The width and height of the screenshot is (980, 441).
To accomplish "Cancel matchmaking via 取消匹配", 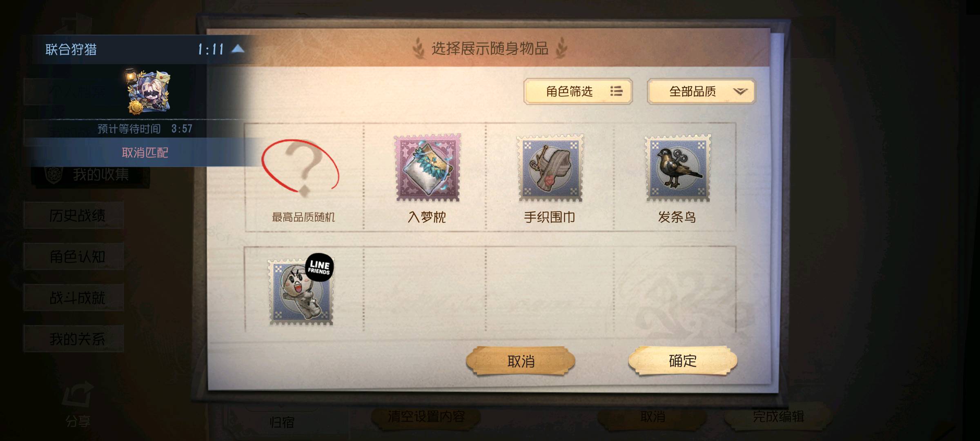I will (145, 152).
